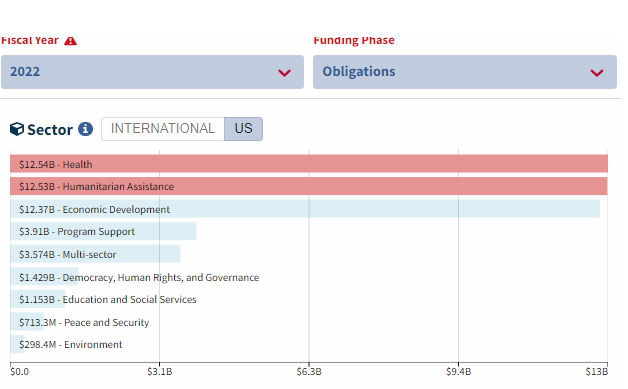628x389 pixels.
Task: Select the Peace and Security bar
Action: click(27, 322)
